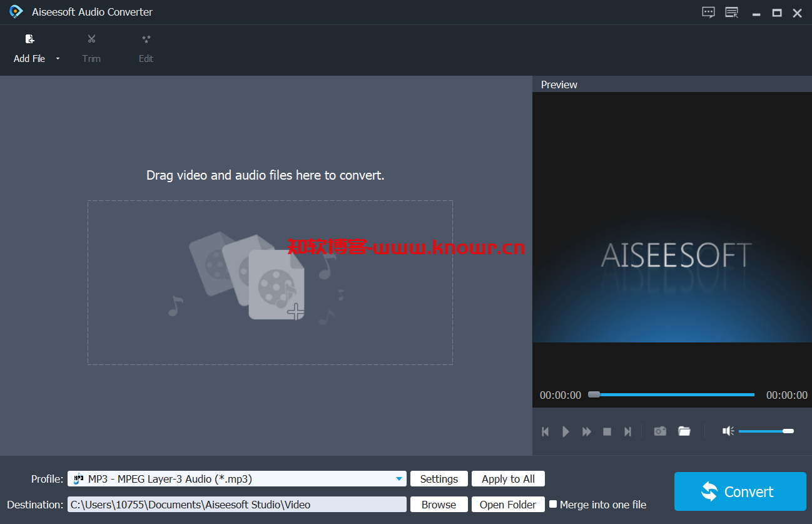Screen dimensions: 812x524
Task: Adjust the volume slider
Action: 766,431
